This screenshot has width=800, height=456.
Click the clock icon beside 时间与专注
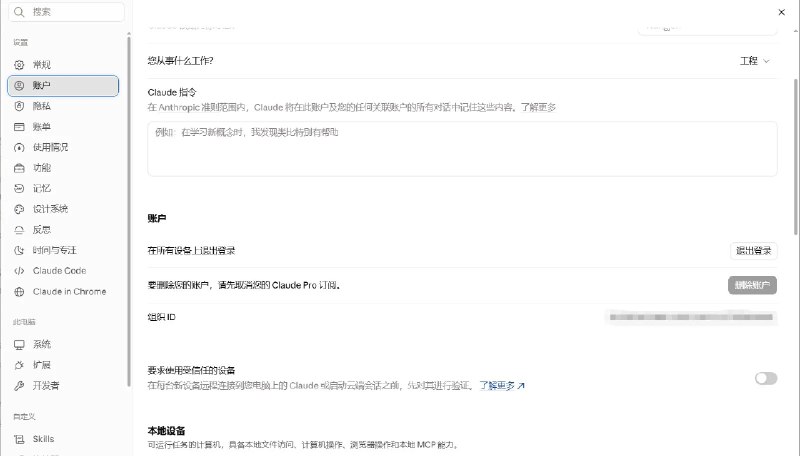[x=19, y=250]
